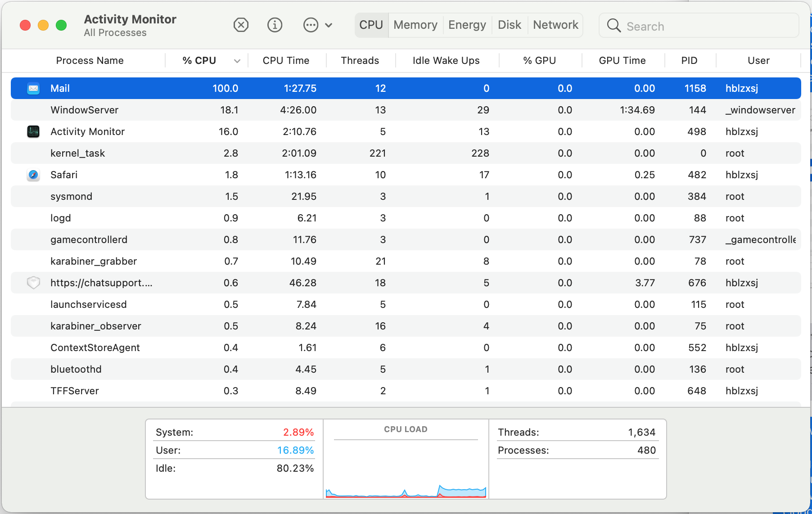The image size is (812, 514).
Task: Click the Threads total 1,634
Action: click(642, 432)
